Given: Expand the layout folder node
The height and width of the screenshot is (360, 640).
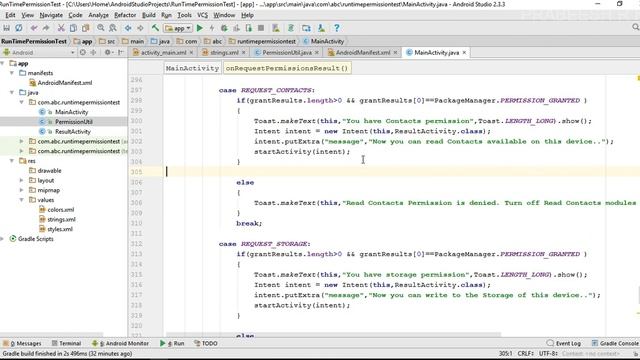Looking at the screenshot, I should 22,180.
